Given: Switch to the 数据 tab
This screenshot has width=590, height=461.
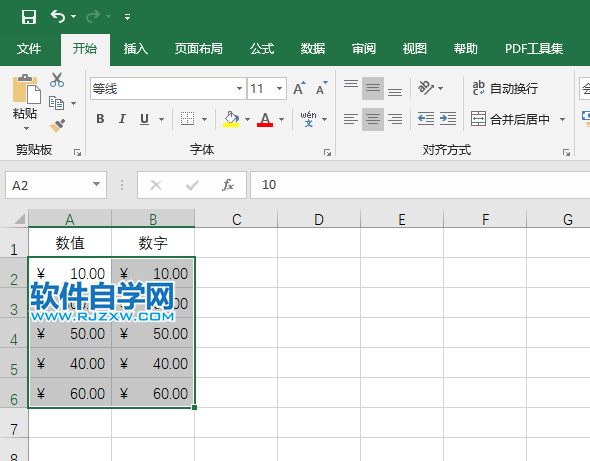Looking at the screenshot, I should pyautogui.click(x=313, y=49).
